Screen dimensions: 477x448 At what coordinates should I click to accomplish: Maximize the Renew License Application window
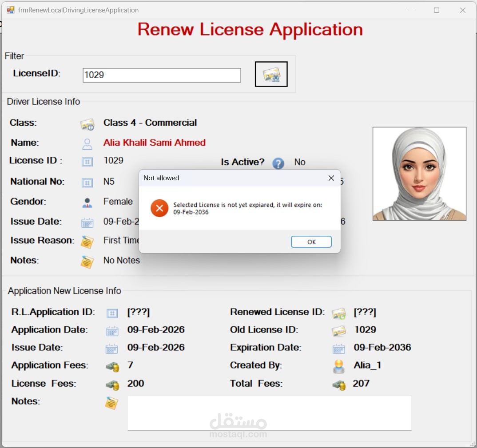point(437,10)
